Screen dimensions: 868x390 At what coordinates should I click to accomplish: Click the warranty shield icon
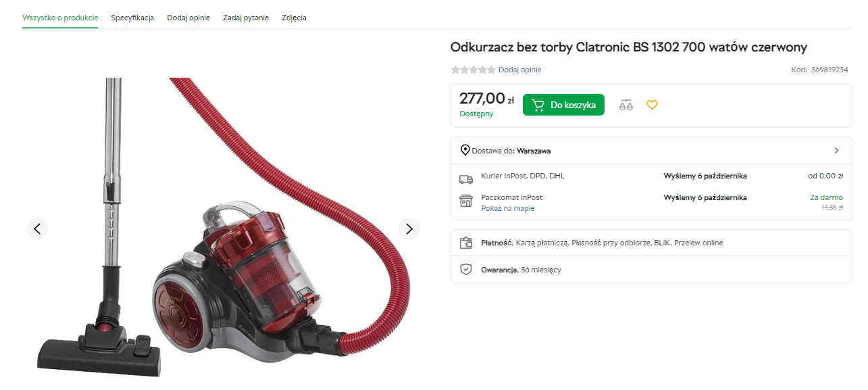466,269
